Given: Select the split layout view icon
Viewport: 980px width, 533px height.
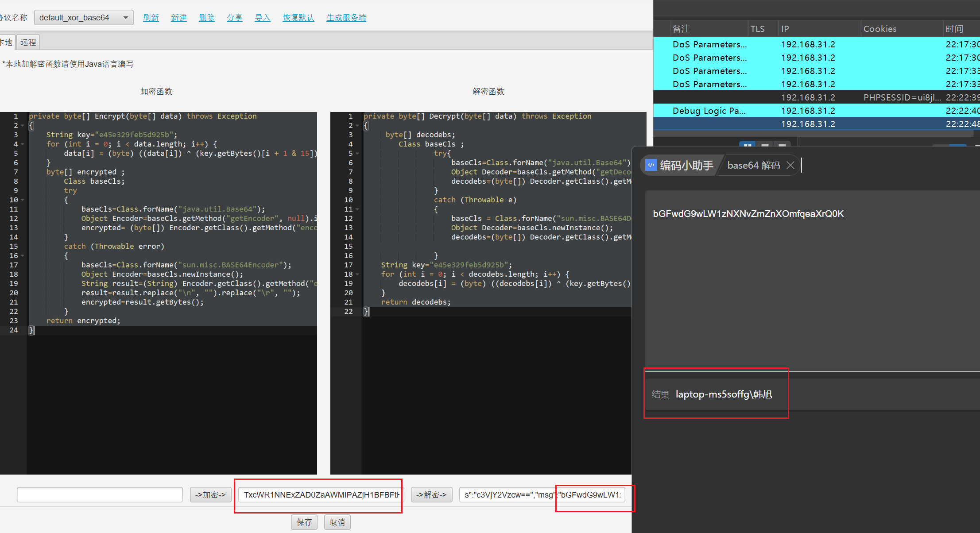Looking at the screenshot, I should (x=748, y=145).
